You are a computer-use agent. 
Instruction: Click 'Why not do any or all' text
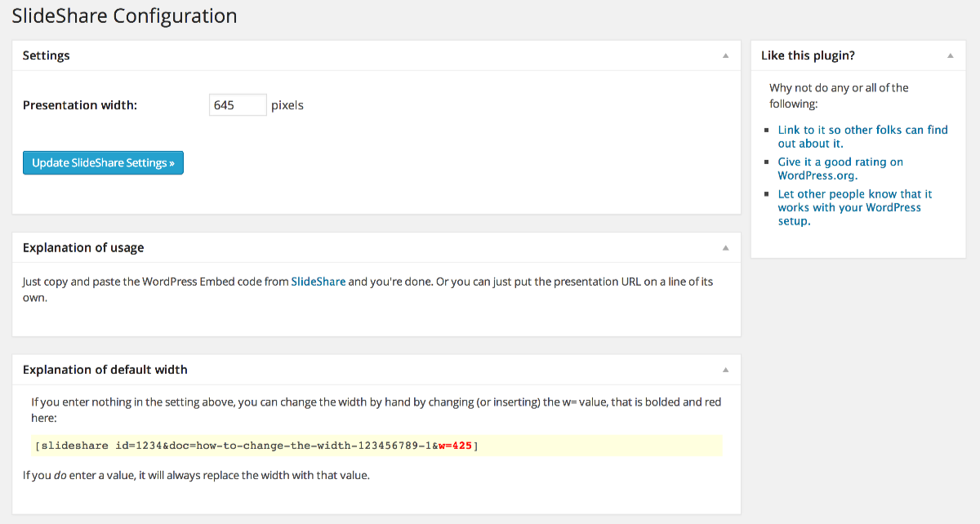[x=839, y=95]
